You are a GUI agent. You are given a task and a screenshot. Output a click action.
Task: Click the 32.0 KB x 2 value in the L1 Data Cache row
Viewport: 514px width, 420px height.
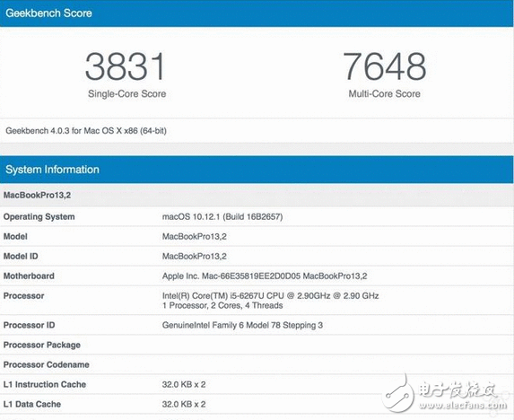184,404
